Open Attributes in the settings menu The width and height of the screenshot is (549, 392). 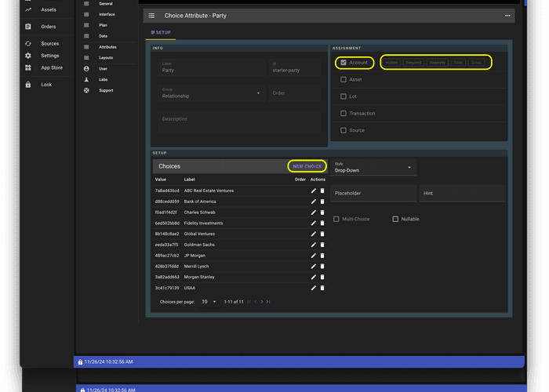coord(107,47)
